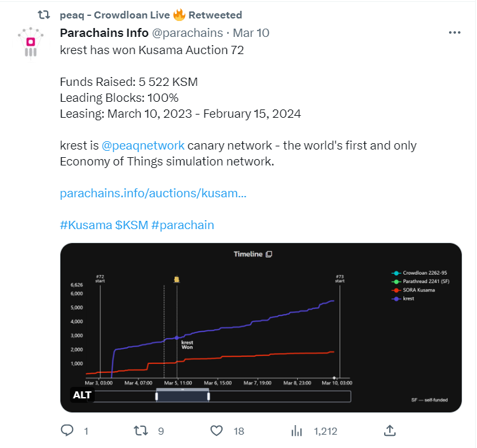Open the @peaqnetwork mention link
The width and height of the screenshot is (477, 448).
pyautogui.click(x=142, y=145)
